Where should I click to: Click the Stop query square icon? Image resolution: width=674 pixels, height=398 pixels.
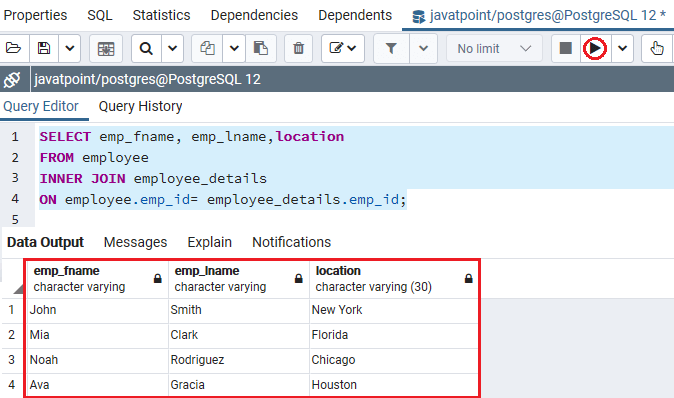tap(566, 48)
